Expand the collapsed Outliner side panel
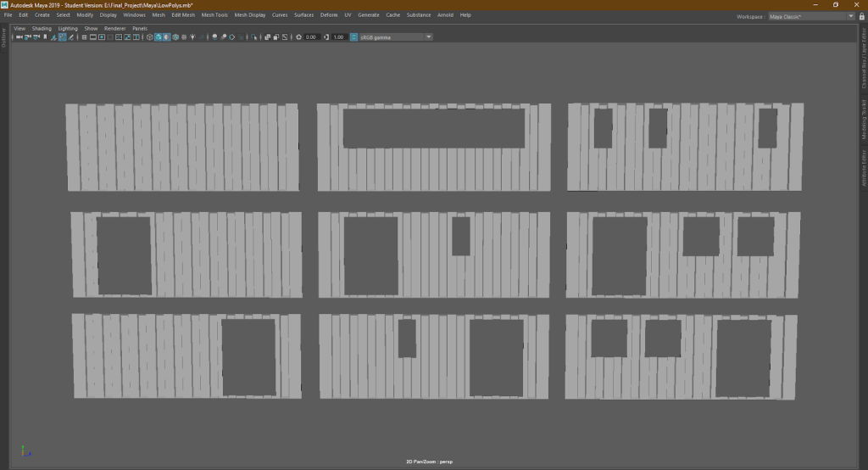 3,38
